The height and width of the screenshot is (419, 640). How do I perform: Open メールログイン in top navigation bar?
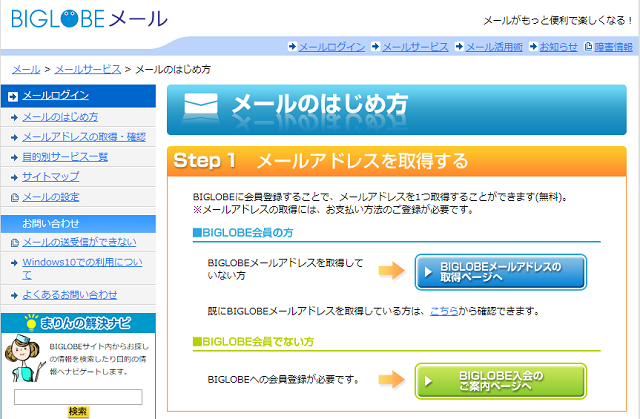(332, 47)
